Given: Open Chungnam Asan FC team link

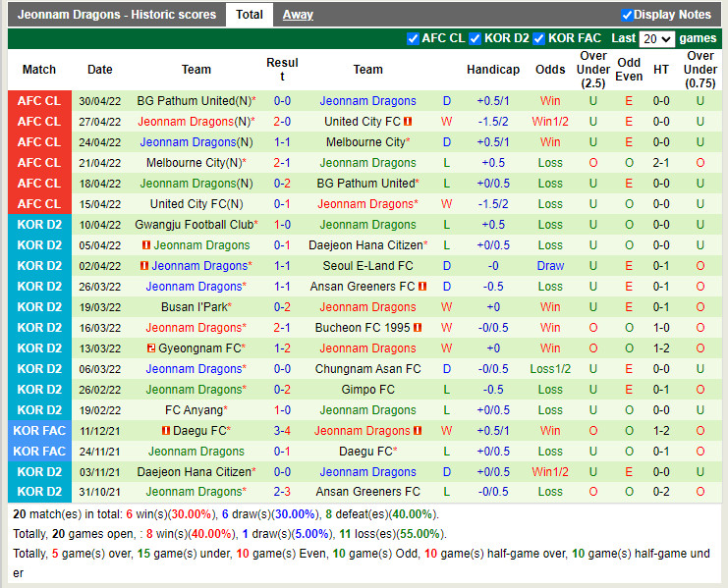Looking at the screenshot, I should (367, 369).
